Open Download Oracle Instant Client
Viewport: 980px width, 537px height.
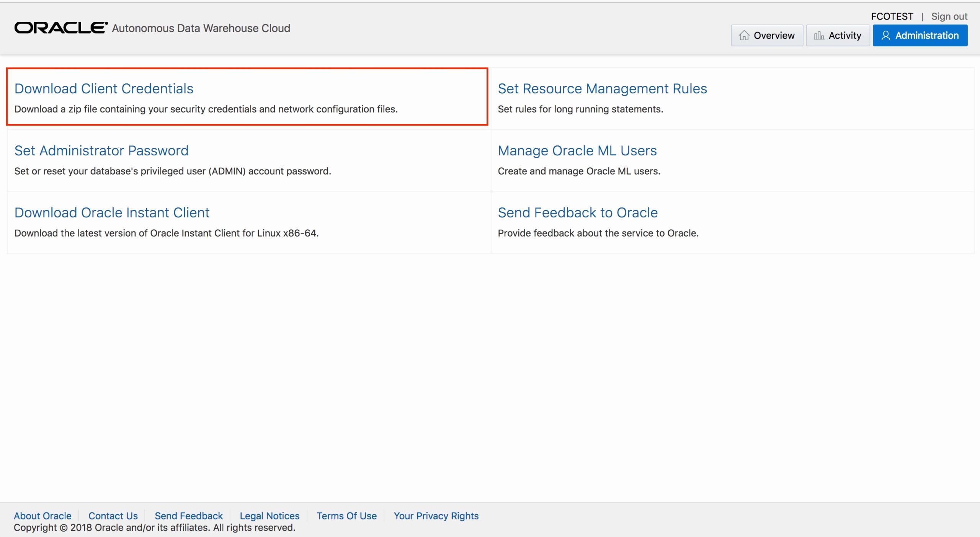[x=112, y=213]
